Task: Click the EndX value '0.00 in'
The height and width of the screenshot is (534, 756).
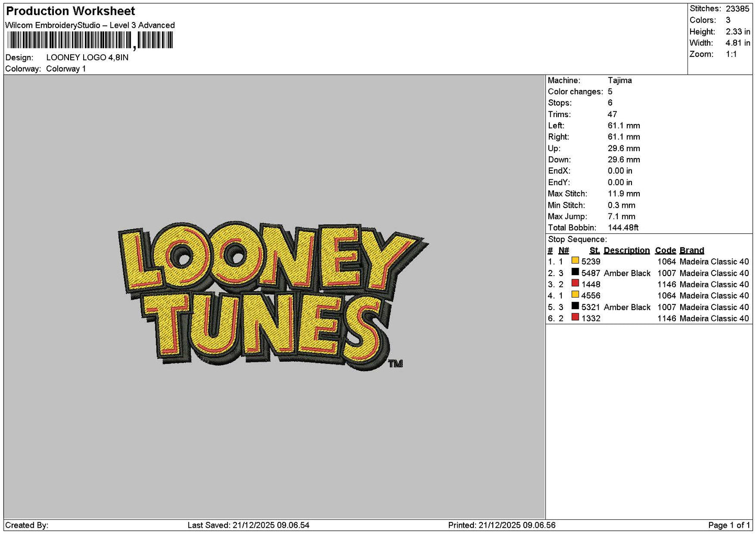Action: 620,171
